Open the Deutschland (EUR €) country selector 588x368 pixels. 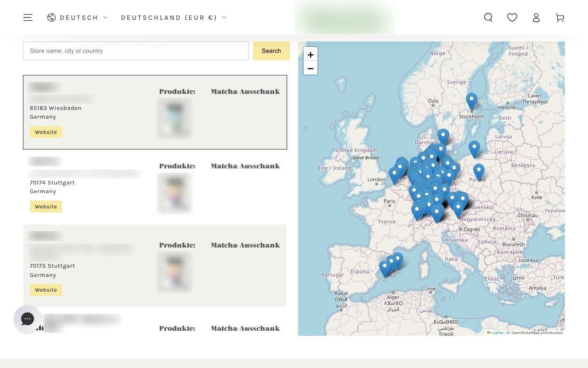tap(174, 17)
